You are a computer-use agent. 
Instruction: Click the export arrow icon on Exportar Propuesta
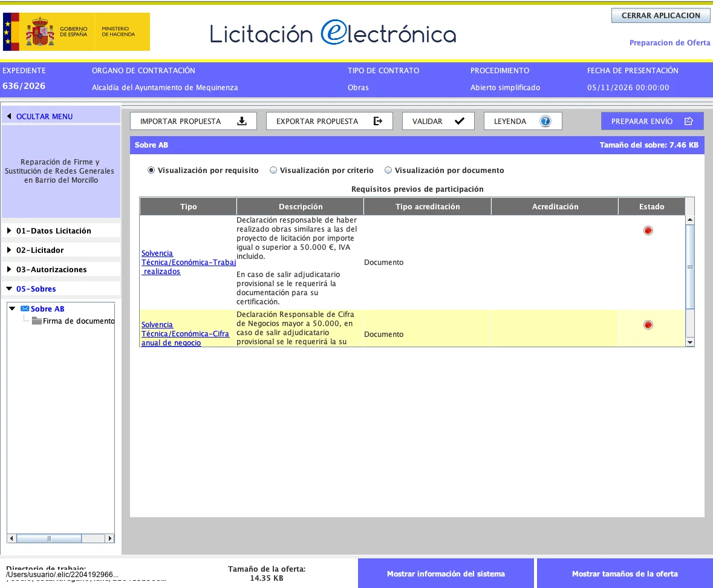(x=378, y=121)
